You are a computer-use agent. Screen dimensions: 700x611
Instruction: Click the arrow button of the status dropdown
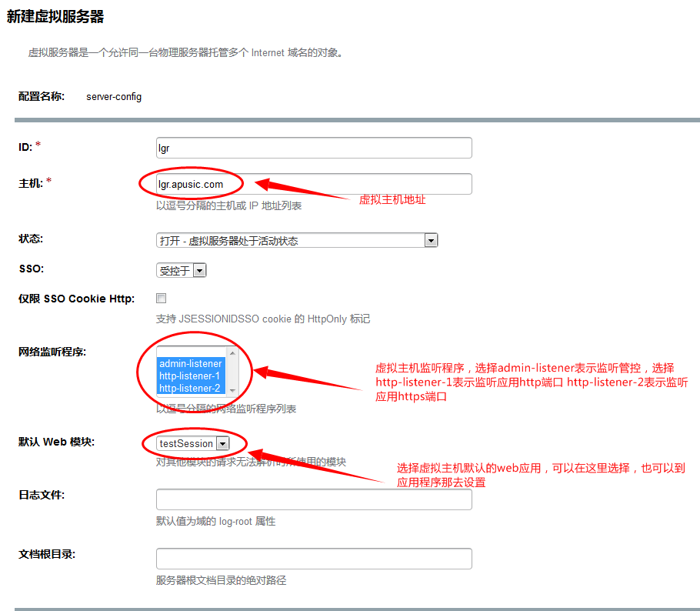pos(431,241)
